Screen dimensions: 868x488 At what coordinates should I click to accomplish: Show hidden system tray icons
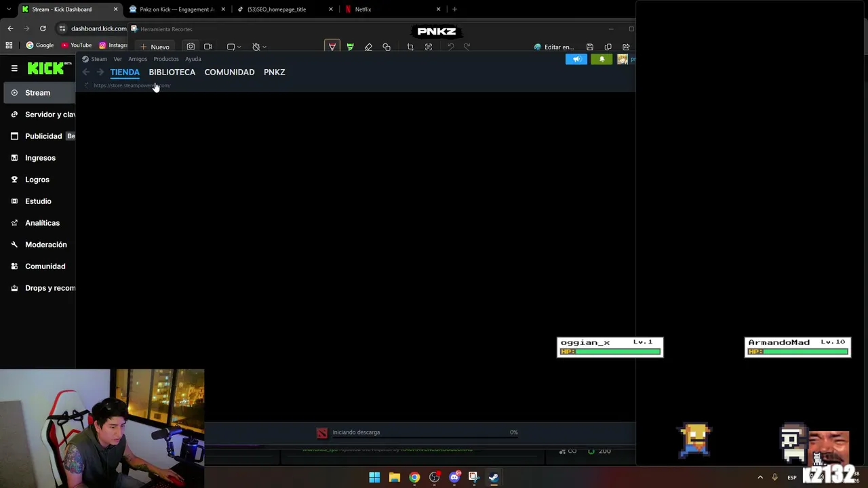click(760, 477)
